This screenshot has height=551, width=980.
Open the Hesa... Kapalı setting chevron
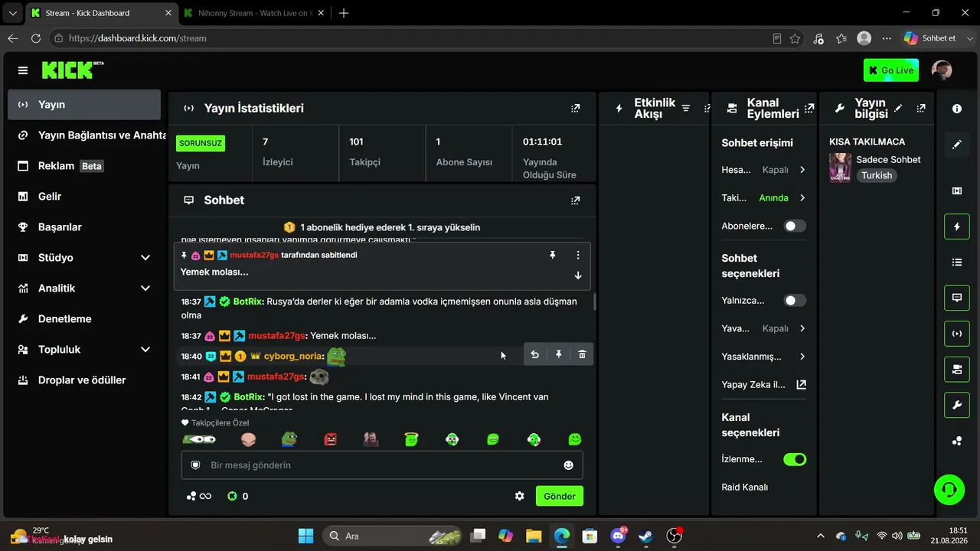(x=802, y=170)
